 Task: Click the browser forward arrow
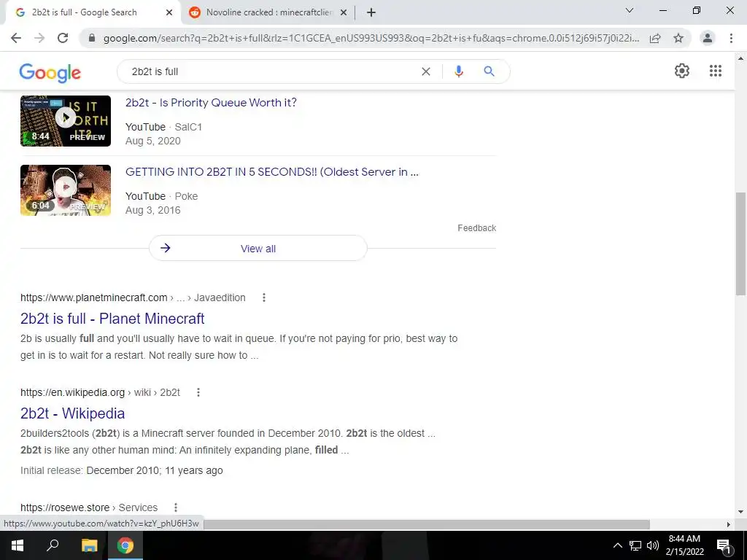pos(39,38)
